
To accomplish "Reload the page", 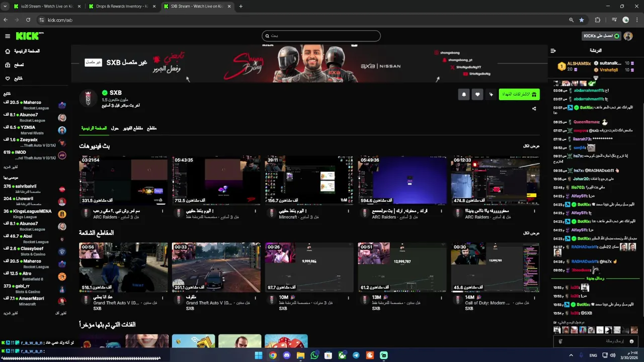I will (x=28, y=20).
